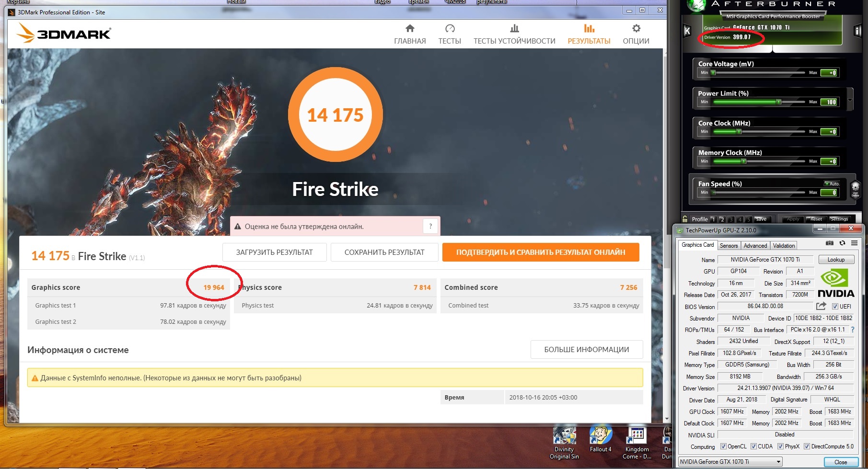The image size is (868, 469).
Task: Click the Afterburner User Define fan gear icon
Action: click(855, 189)
